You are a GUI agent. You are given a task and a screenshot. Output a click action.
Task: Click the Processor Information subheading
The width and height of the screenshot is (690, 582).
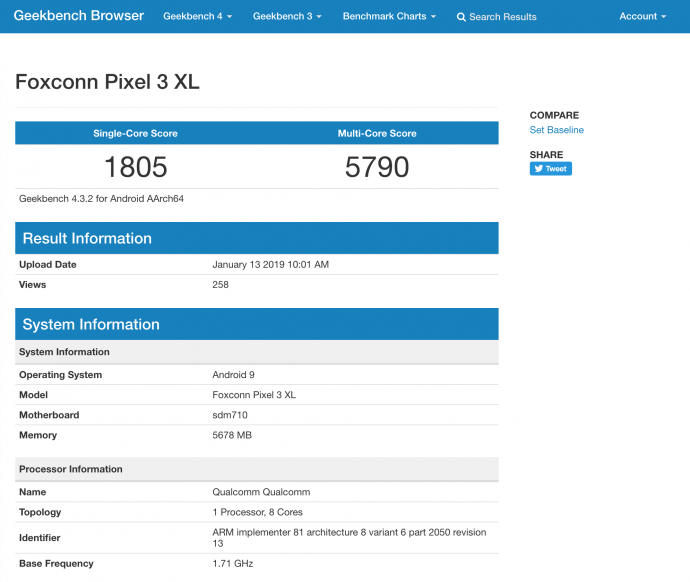pos(257,469)
